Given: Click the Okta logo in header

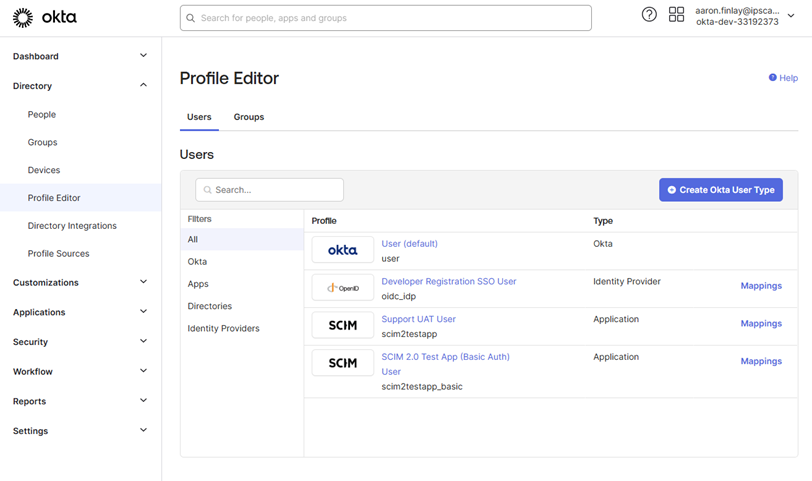Looking at the screenshot, I should point(44,18).
